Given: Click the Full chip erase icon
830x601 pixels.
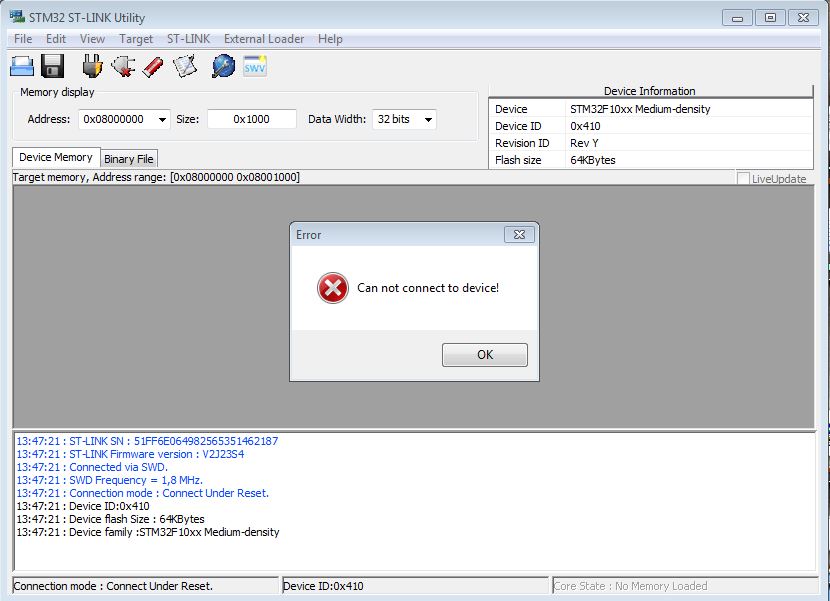Looking at the screenshot, I should [x=153, y=67].
